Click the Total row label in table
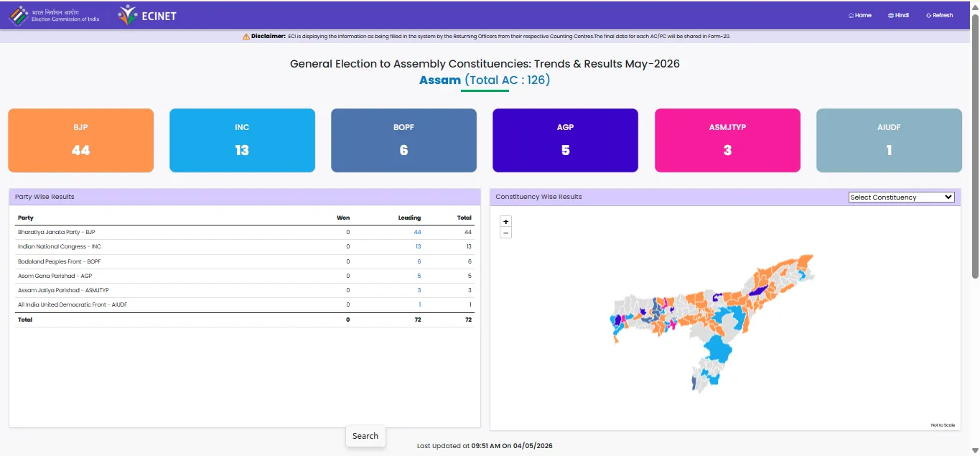980x456 pixels. (x=25, y=320)
